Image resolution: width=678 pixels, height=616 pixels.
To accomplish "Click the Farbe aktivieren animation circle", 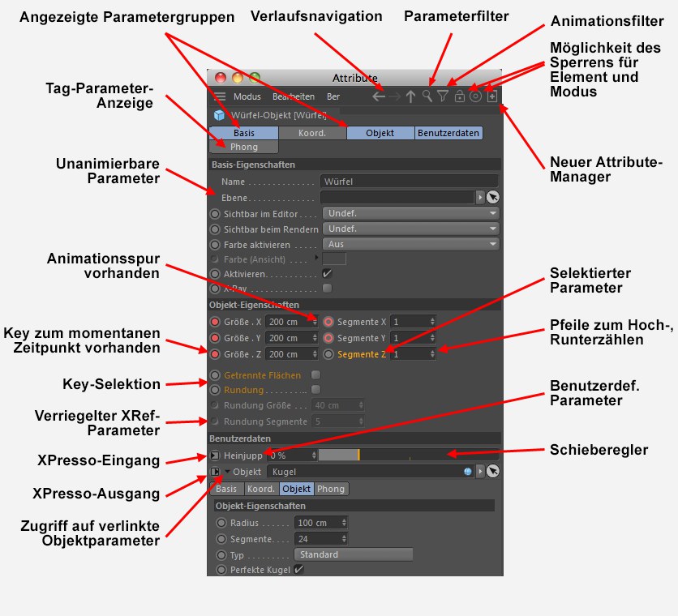I will (215, 245).
